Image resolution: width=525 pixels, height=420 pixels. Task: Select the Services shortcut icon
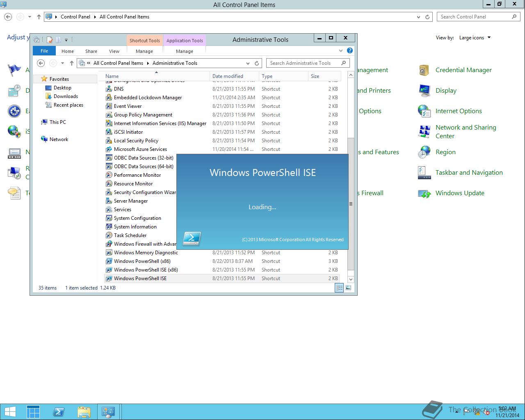click(109, 209)
